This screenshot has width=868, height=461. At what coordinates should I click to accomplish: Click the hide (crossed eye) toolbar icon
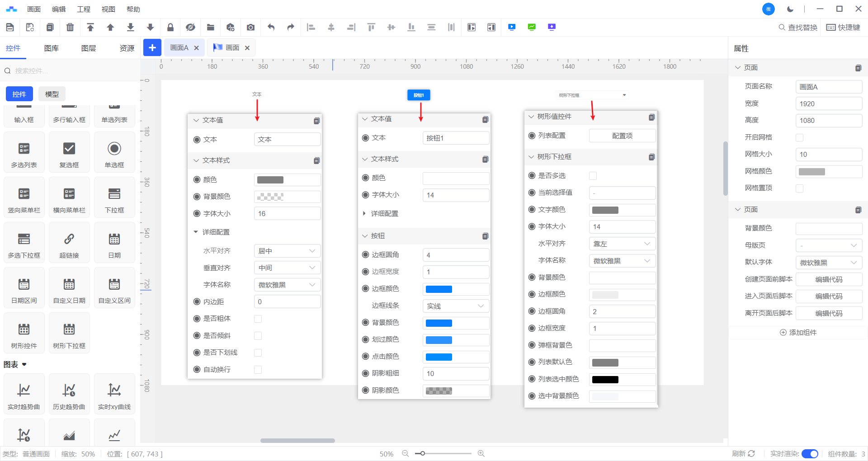(190, 28)
